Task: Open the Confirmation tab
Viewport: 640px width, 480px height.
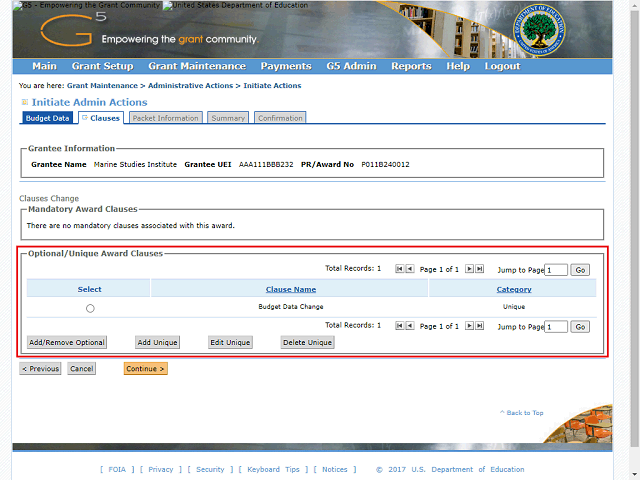Action: pyautogui.click(x=280, y=118)
